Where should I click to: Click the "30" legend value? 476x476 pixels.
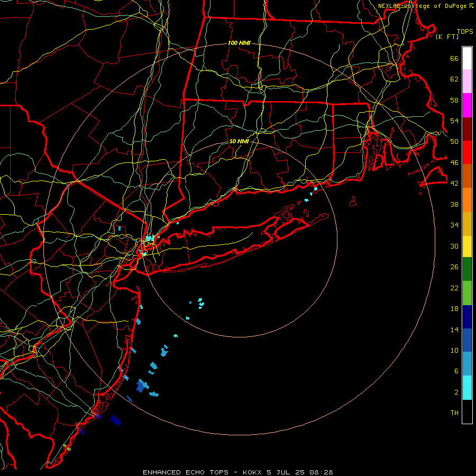click(x=454, y=246)
